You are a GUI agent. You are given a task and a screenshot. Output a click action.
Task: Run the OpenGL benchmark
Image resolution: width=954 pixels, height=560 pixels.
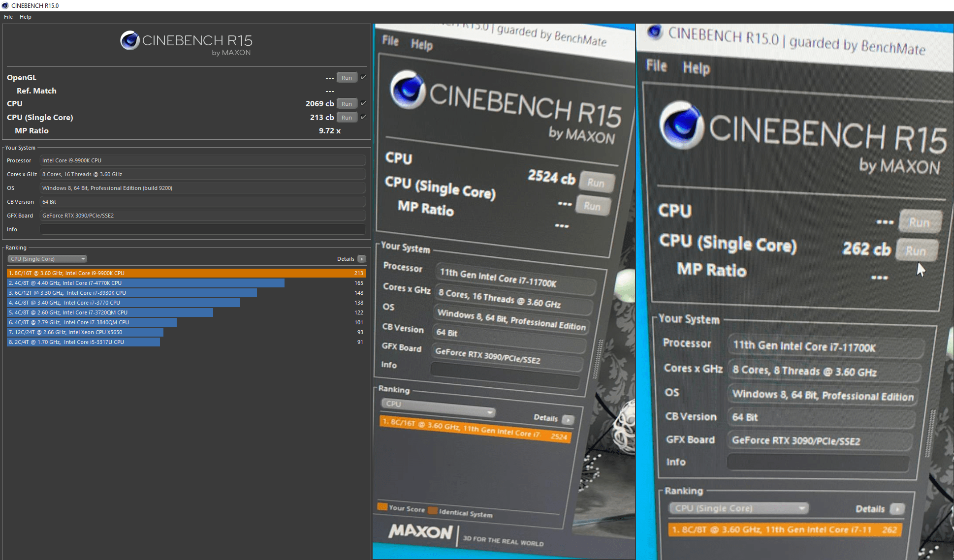pyautogui.click(x=347, y=78)
